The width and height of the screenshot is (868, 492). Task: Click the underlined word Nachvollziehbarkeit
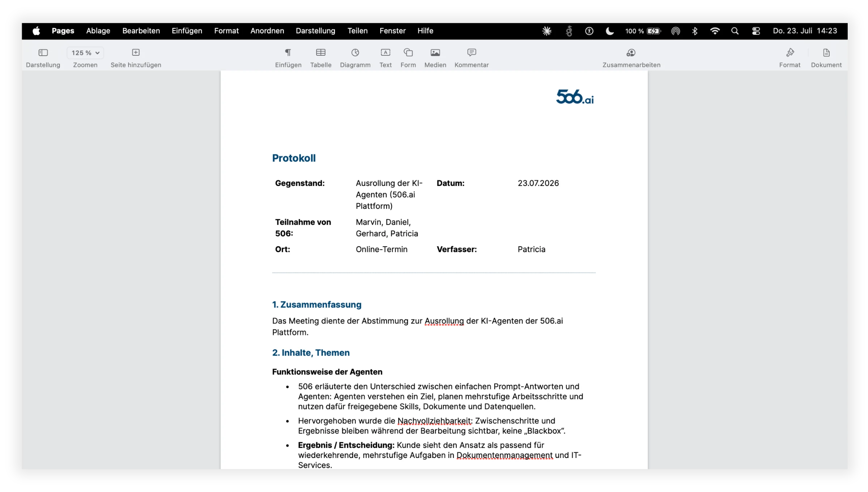pos(434,421)
